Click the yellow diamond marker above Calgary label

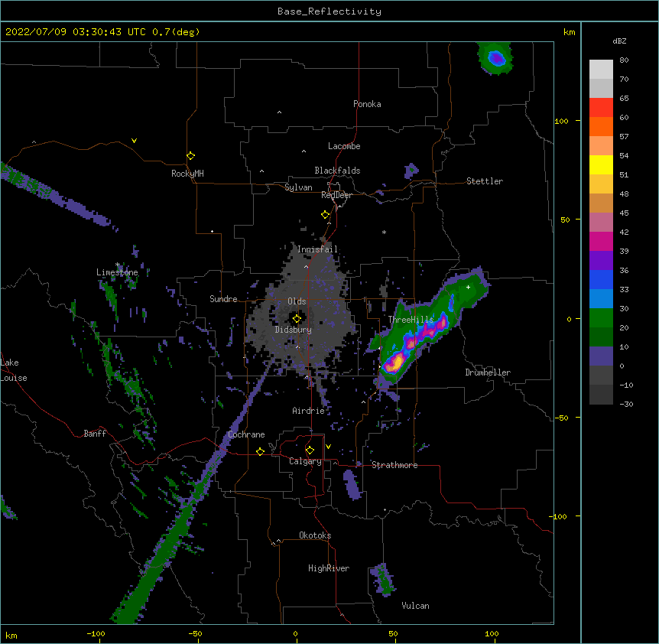pos(310,450)
